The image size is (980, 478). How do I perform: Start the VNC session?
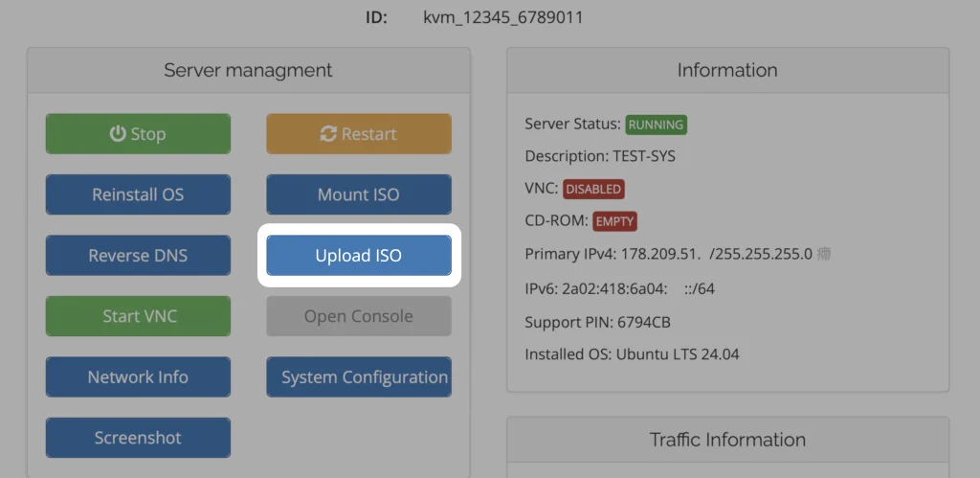[138, 316]
